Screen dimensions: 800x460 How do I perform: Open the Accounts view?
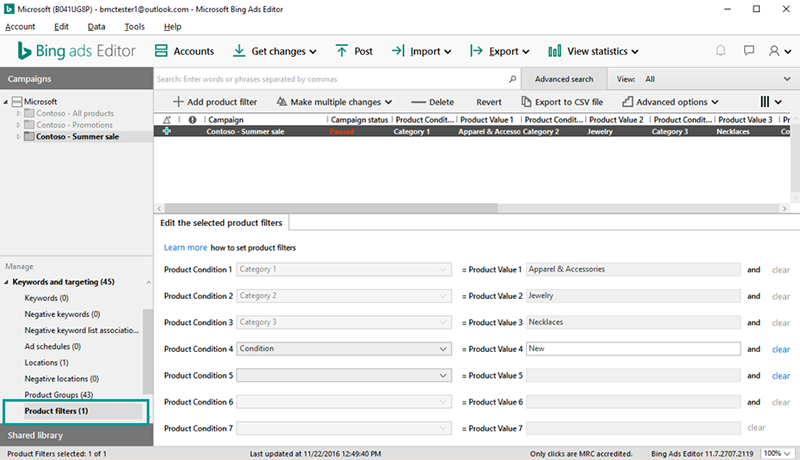tap(184, 51)
